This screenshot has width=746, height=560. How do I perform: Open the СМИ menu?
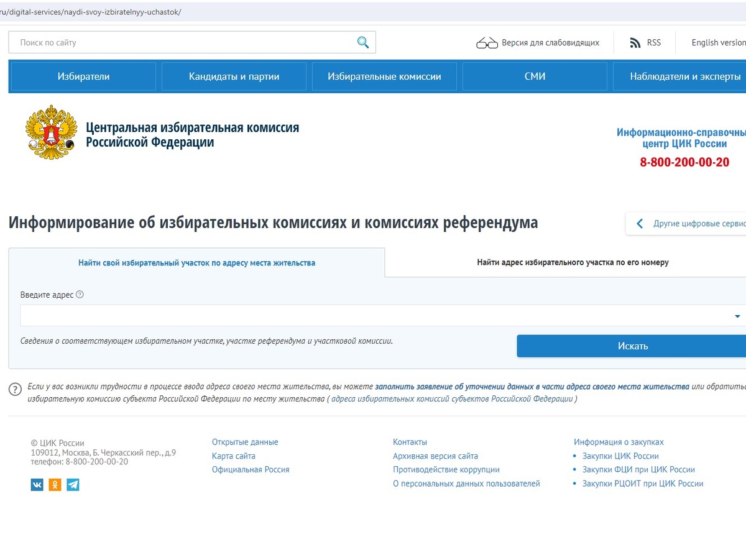[535, 76]
